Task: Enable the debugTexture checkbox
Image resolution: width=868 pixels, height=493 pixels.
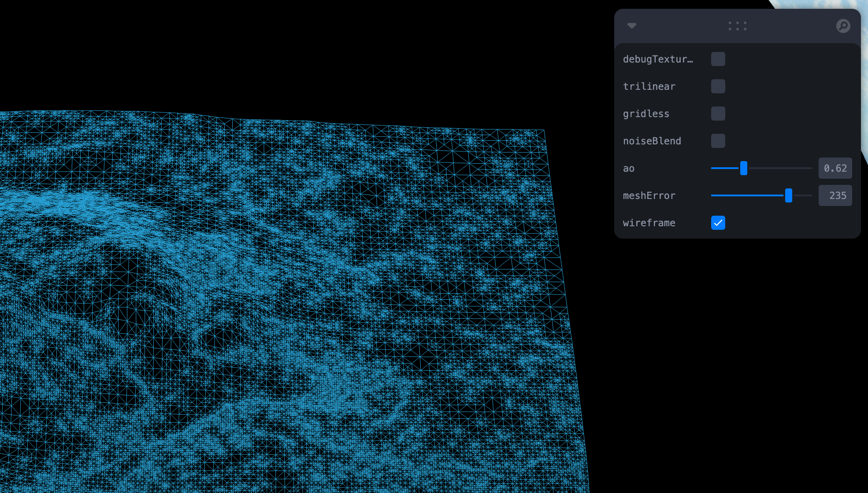Action: click(x=718, y=59)
